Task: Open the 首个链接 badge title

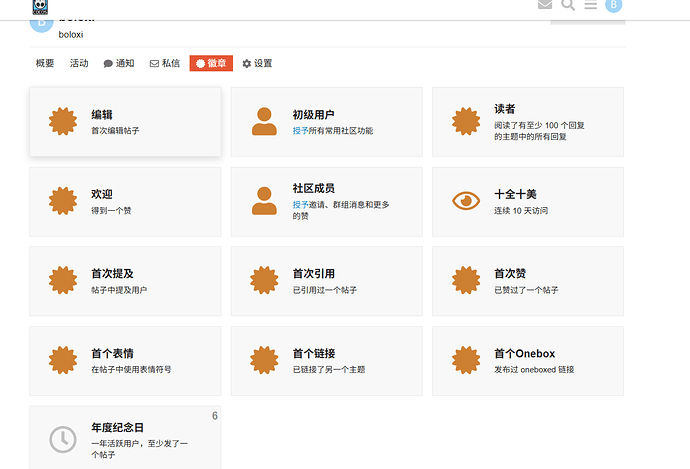Action: pyautogui.click(x=314, y=354)
